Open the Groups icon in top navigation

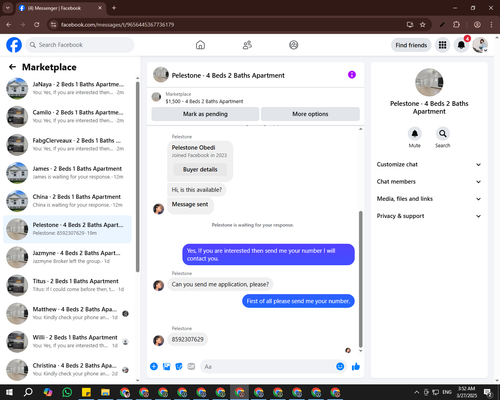pyautogui.click(x=294, y=45)
